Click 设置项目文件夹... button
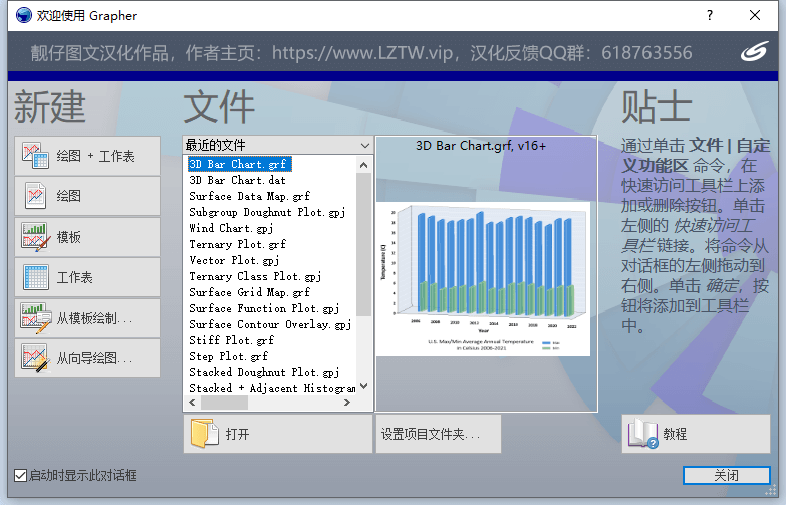The height and width of the screenshot is (505, 786). point(438,434)
